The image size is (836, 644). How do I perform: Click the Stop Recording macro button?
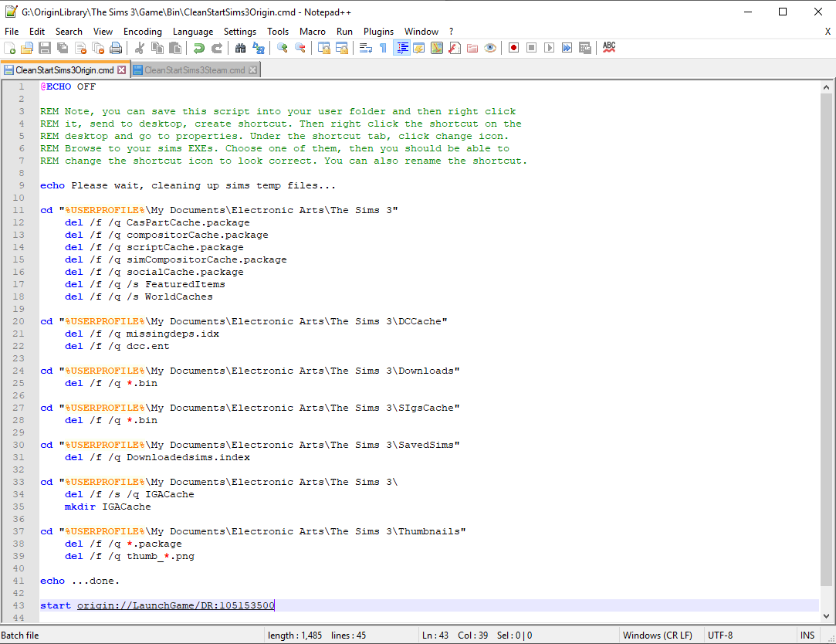pos(532,48)
